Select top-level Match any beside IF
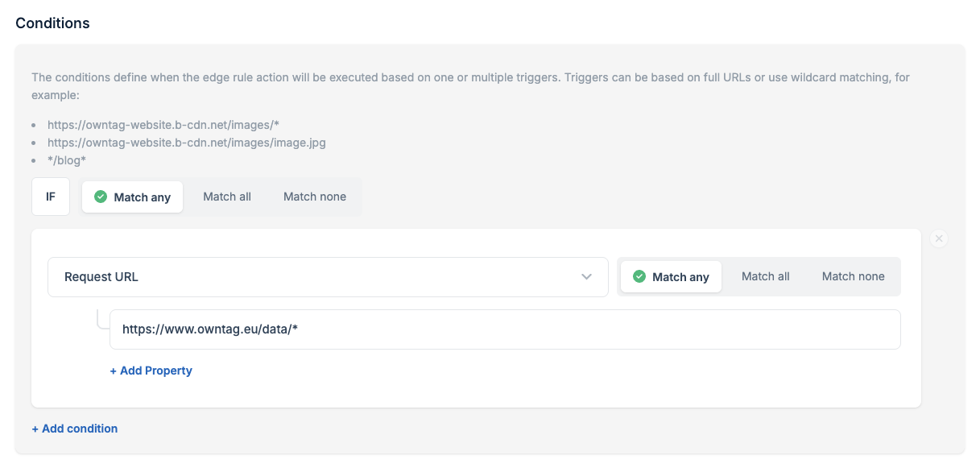 tap(133, 197)
